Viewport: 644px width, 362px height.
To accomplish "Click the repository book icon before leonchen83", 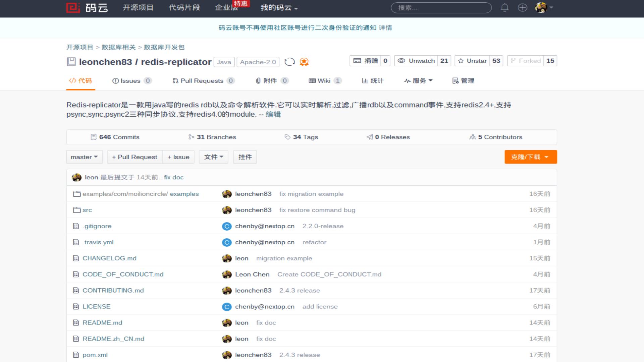I will [71, 62].
